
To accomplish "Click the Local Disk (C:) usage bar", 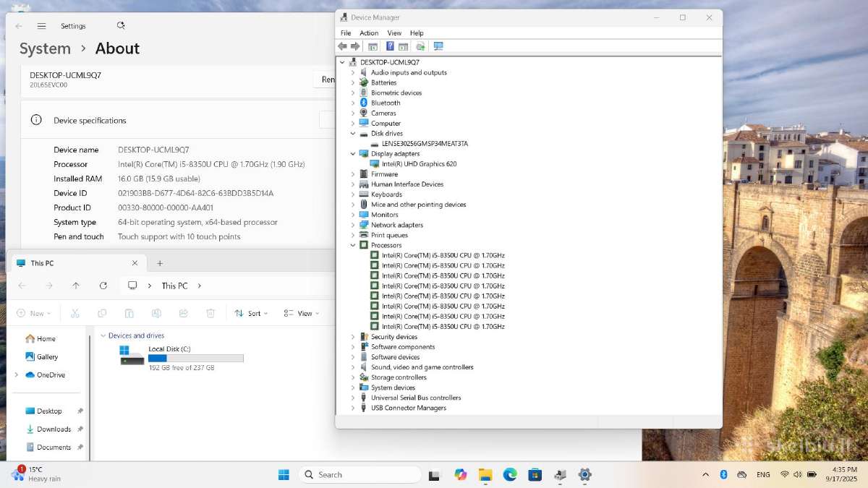I will click(x=195, y=358).
